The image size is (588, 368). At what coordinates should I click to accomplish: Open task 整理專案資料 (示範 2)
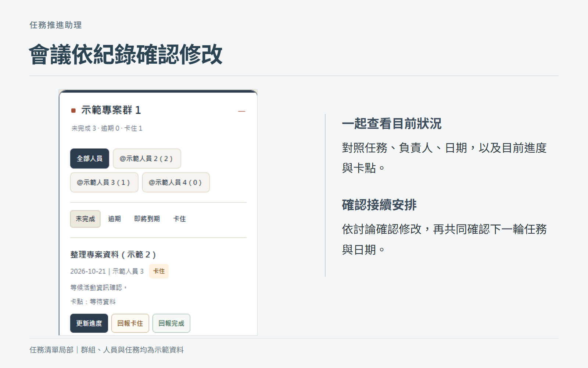tap(113, 255)
